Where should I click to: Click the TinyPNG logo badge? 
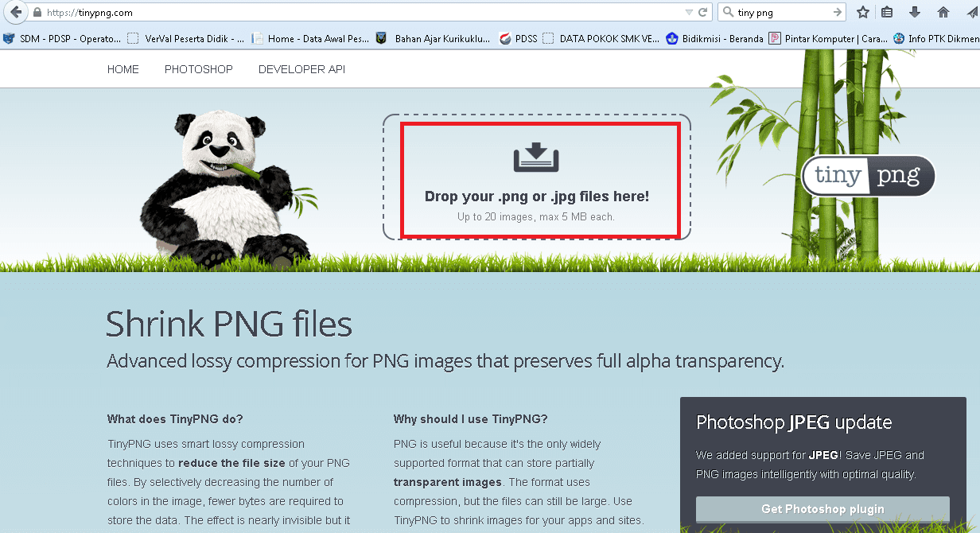click(x=868, y=176)
